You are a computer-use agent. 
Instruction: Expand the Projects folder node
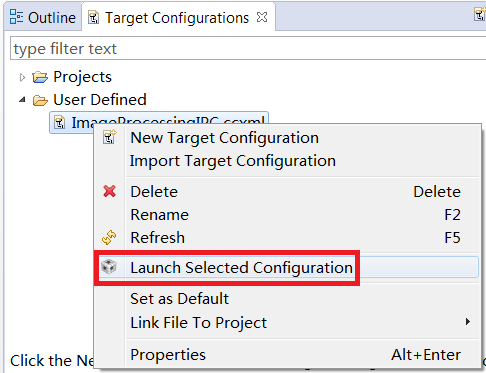coord(22,77)
